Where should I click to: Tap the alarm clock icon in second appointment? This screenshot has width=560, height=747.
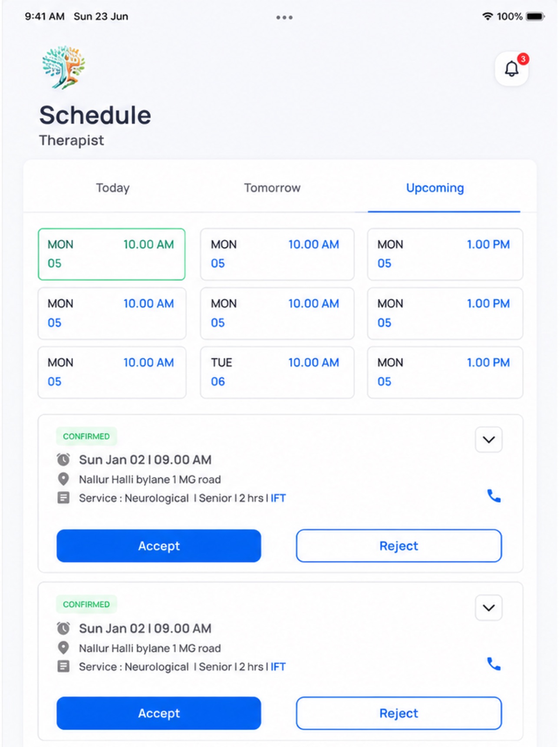coord(63,628)
